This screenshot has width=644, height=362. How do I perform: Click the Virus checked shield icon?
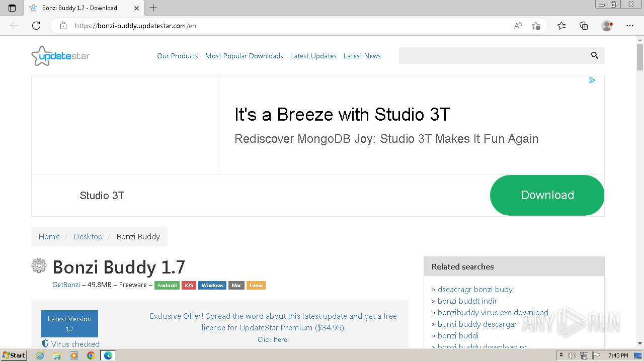click(x=45, y=344)
